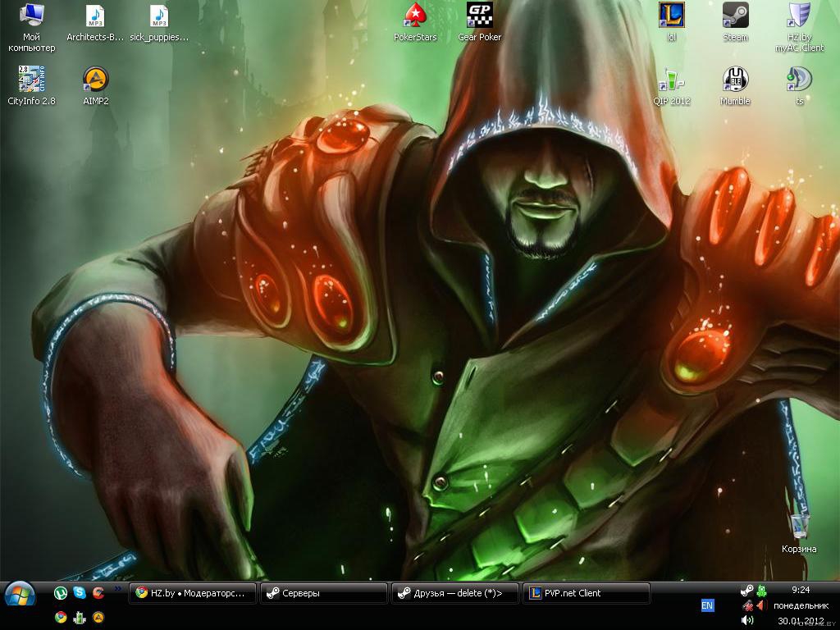The width and height of the screenshot is (840, 630).
Task: Switch to the Друзья — delete taskbar window
Action: [x=455, y=593]
